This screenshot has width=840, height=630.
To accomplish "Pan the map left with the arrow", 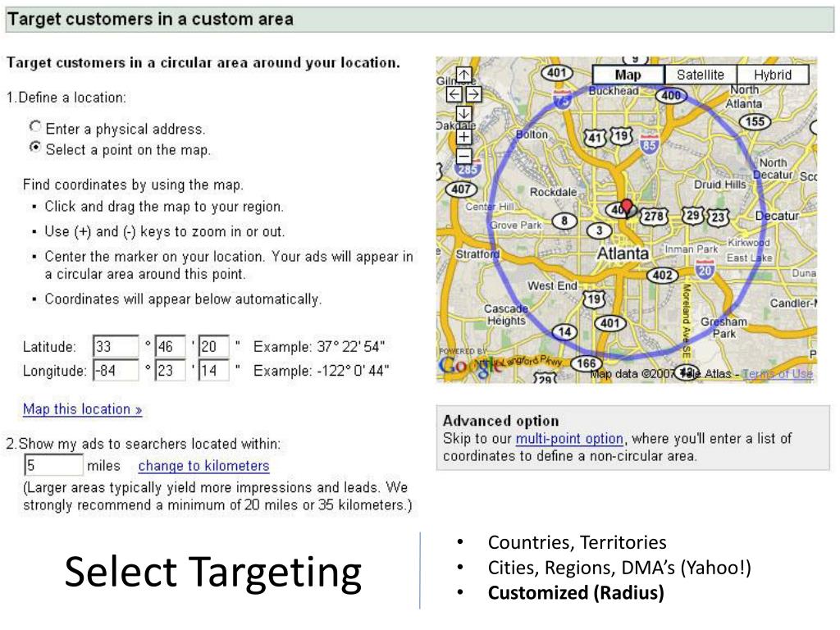I will (x=454, y=94).
